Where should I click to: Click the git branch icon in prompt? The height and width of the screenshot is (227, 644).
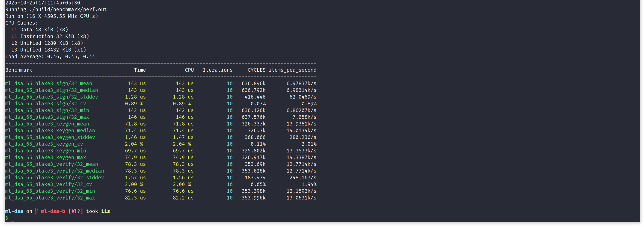(x=36, y=211)
